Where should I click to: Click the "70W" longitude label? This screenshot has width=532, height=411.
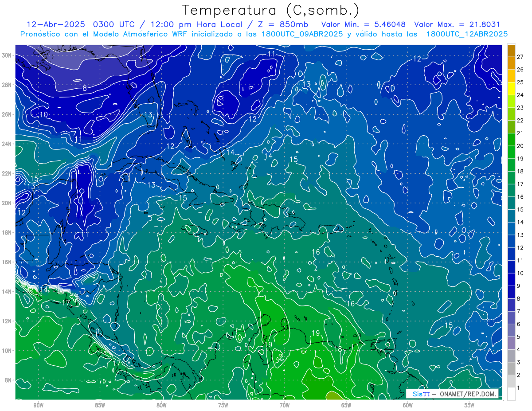point(285,405)
